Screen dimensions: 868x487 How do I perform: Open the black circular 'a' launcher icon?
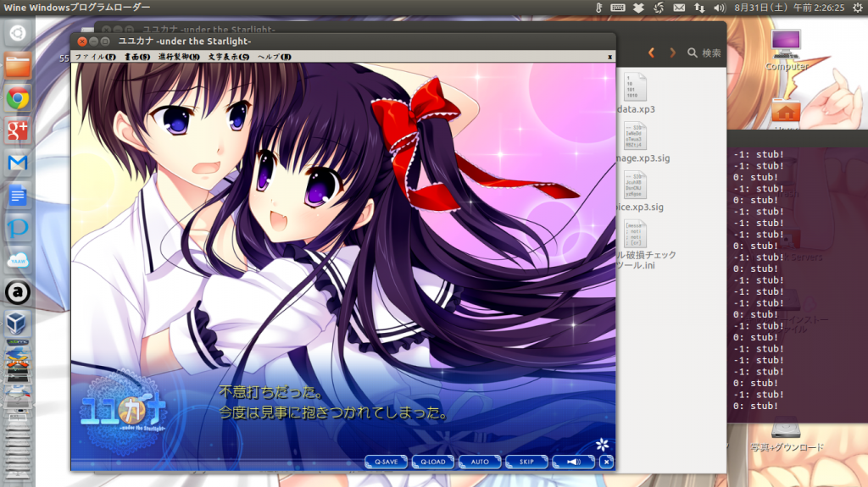[18, 293]
